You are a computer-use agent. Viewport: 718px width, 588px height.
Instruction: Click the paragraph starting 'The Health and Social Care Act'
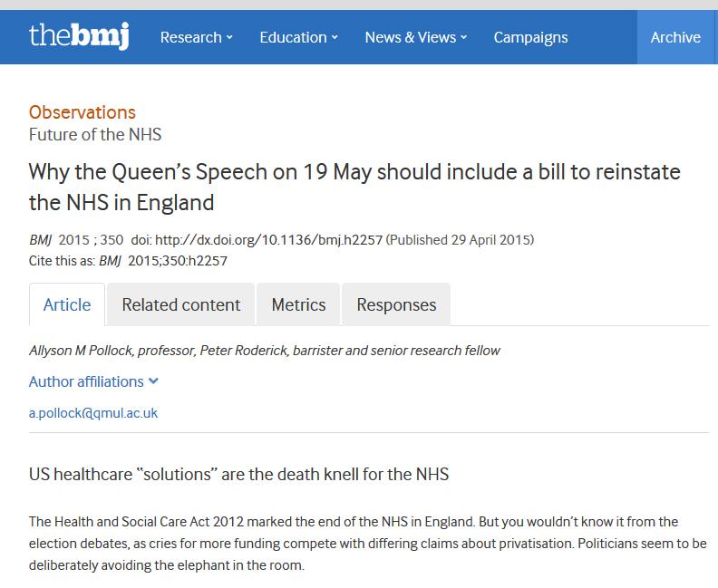[x=368, y=544]
